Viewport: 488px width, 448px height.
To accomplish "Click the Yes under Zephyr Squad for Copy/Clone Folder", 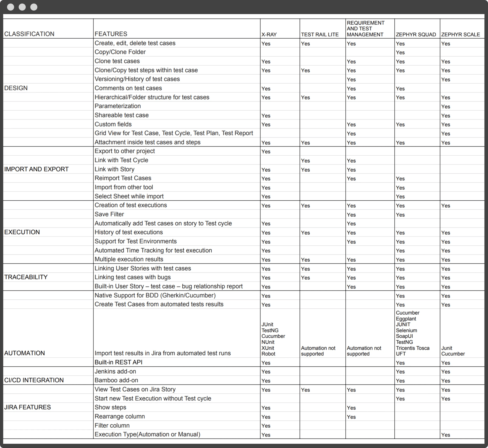I will 400,52.
